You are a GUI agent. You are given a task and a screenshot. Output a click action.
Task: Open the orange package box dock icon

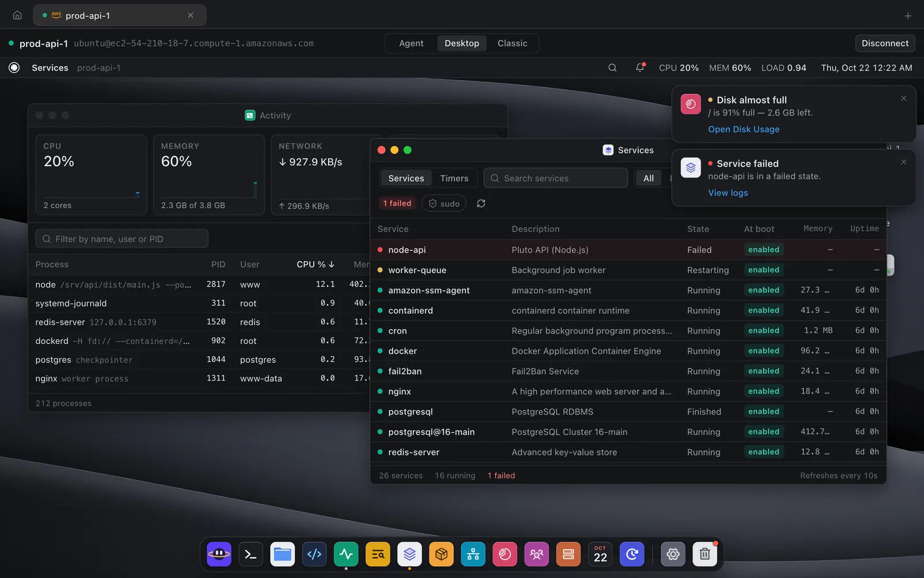(441, 554)
